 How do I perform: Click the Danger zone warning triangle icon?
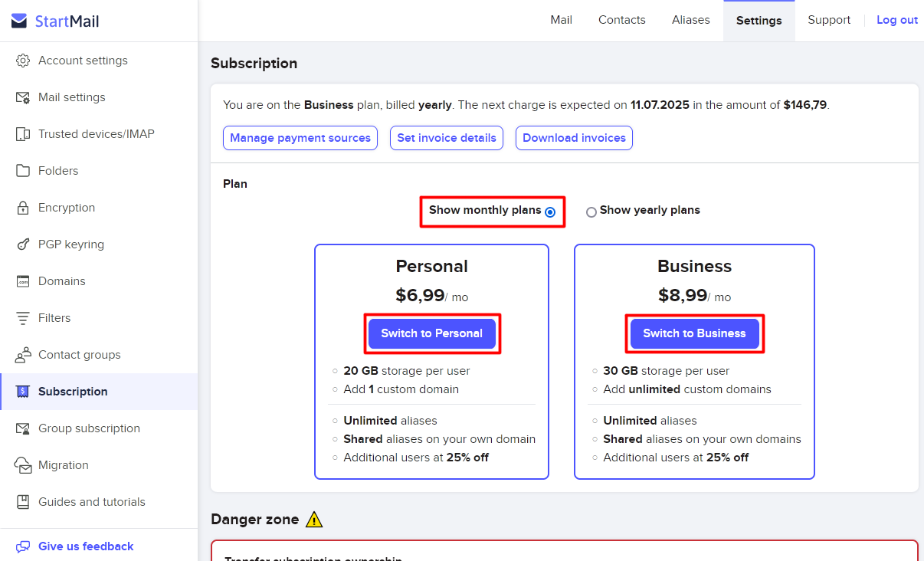pyautogui.click(x=314, y=520)
